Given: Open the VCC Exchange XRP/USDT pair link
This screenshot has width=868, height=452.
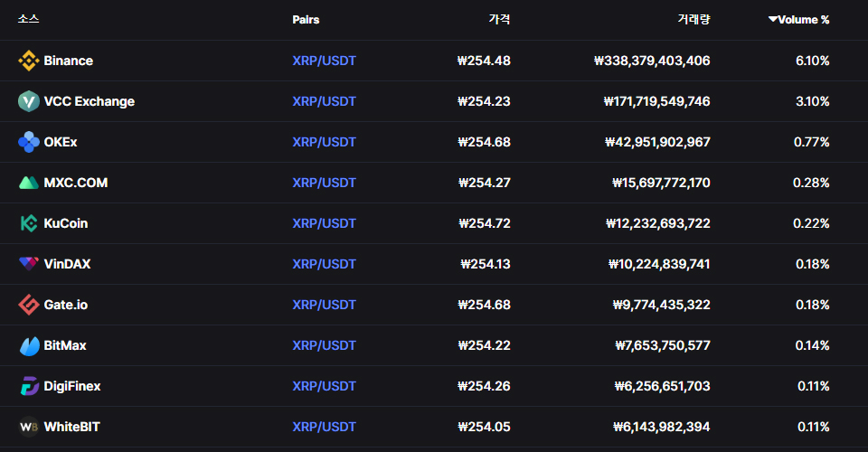Looking at the screenshot, I should [x=324, y=101].
